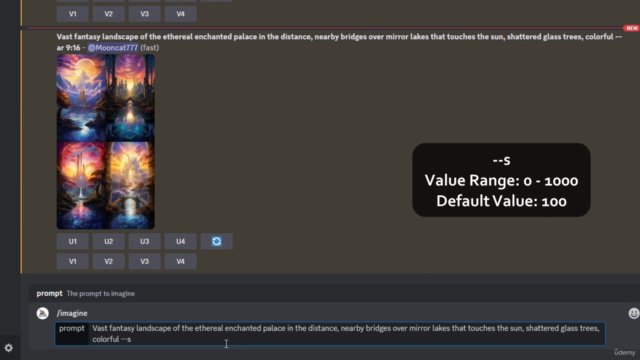Click the re-roll refresh icon button

[x=216, y=241]
